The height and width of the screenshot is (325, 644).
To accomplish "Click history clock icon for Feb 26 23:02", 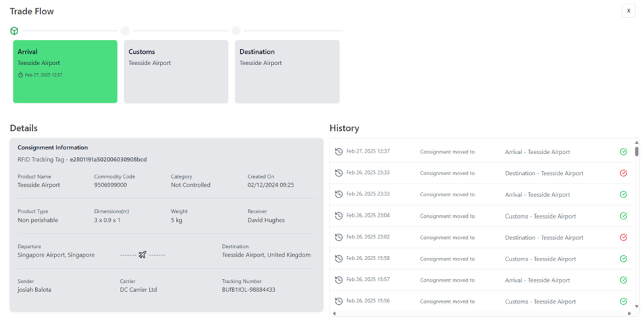I will [x=339, y=237].
